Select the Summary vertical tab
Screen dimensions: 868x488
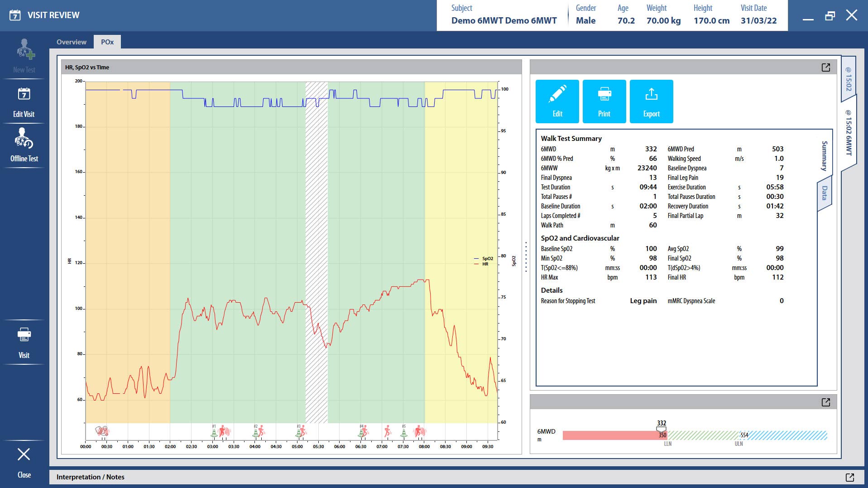[x=824, y=155]
